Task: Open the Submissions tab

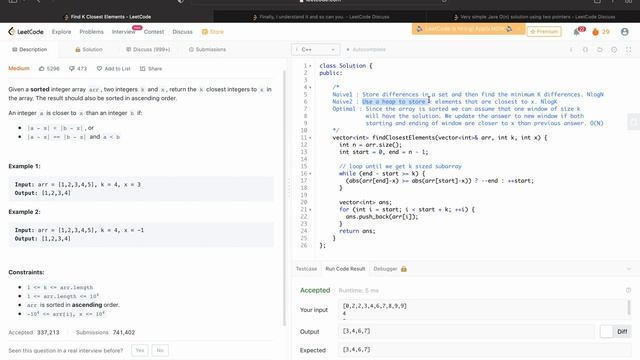Action: (x=207, y=49)
